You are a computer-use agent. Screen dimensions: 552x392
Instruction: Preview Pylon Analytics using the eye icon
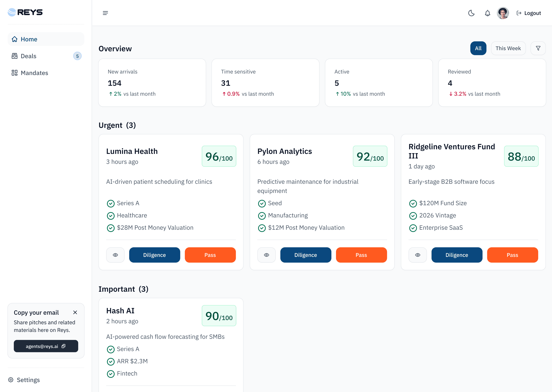point(266,255)
